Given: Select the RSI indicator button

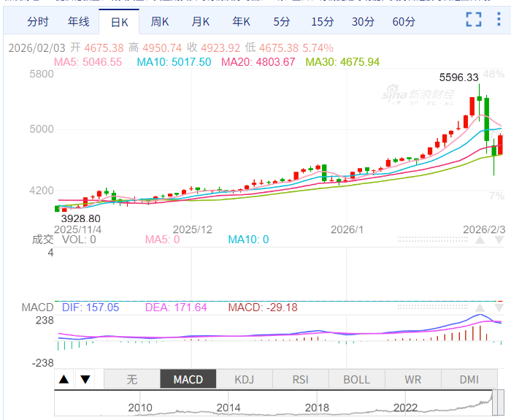Looking at the screenshot, I should [300, 379].
